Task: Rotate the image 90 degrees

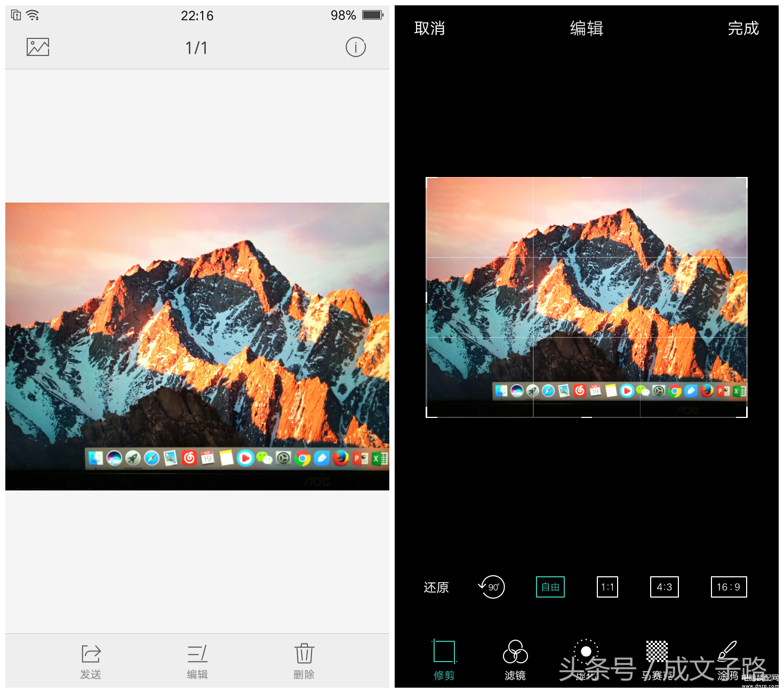Action: [492, 587]
